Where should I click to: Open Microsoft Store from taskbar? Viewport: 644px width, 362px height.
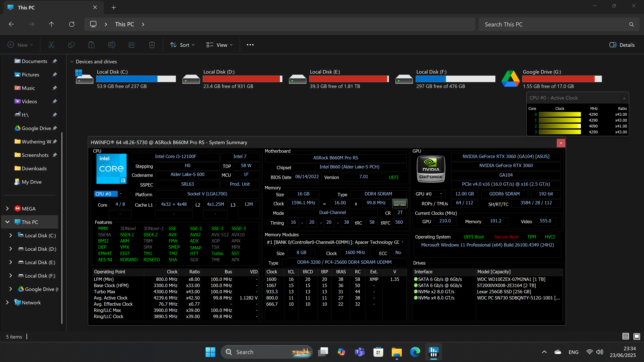pyautogui.click(x=378, y=352)
